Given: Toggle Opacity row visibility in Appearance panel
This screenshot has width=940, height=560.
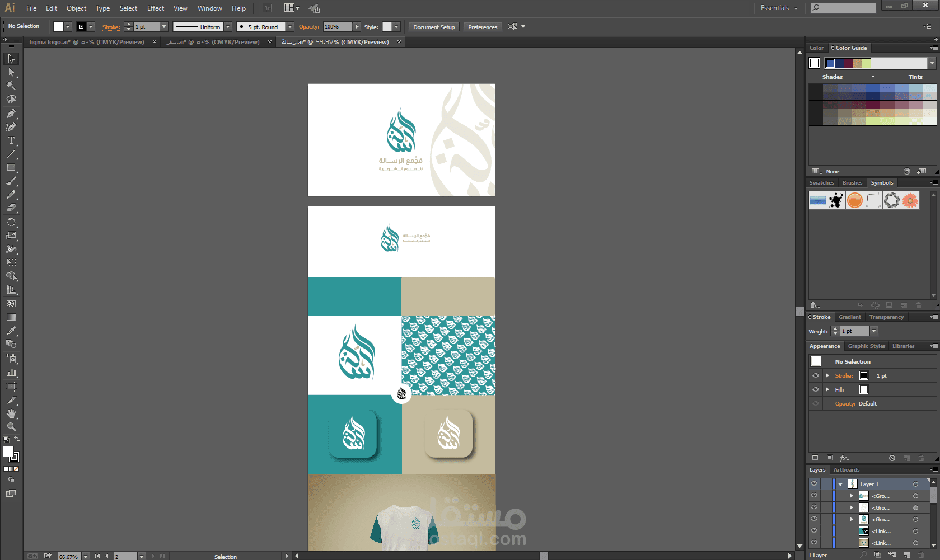Looking at the screenshot, I should tap(816, 404).
